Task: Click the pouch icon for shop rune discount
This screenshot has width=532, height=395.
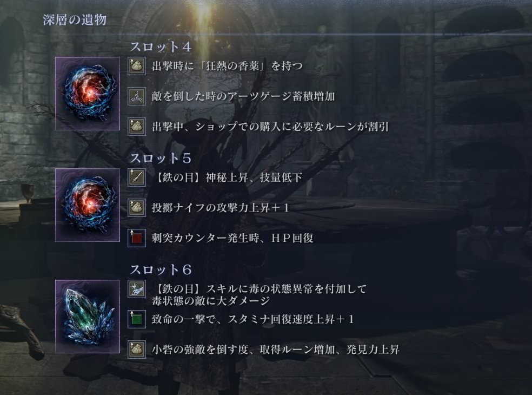Action: tap(137, 127)
